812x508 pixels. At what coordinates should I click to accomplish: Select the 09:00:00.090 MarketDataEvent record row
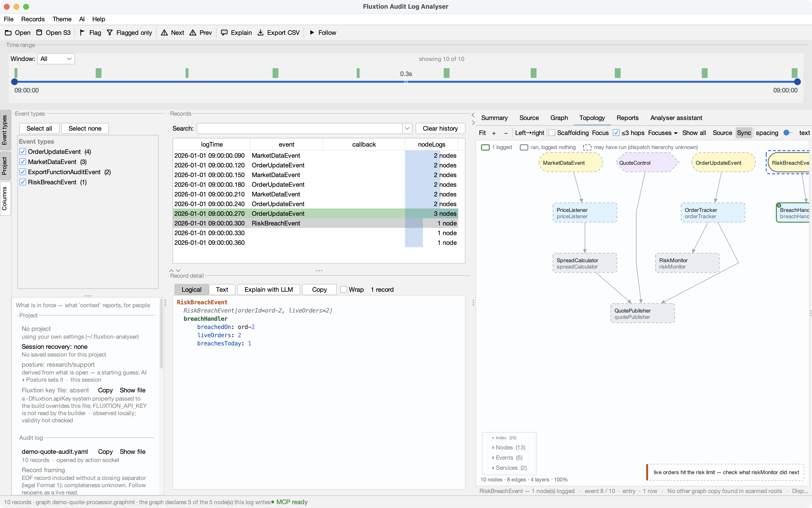[x=315, y=156]
